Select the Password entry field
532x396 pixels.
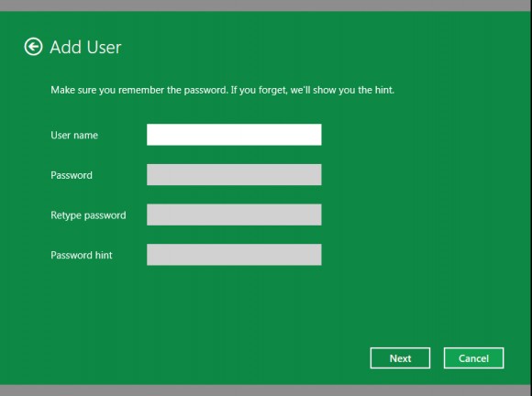(x=234, y=174)
